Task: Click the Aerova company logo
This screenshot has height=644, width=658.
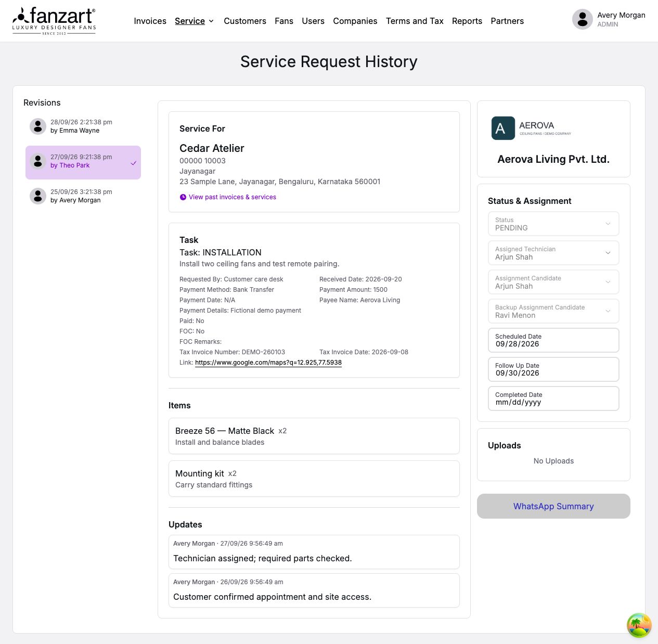Action: coord(531,128)
